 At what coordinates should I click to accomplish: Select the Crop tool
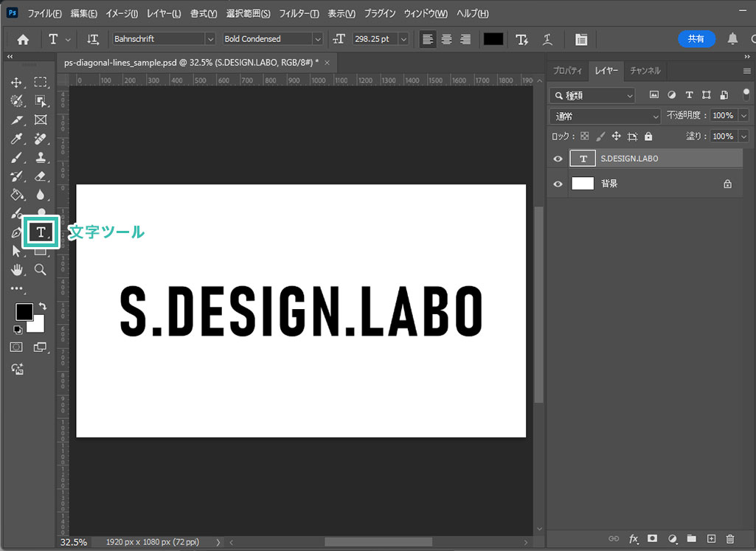coord(16,120)
